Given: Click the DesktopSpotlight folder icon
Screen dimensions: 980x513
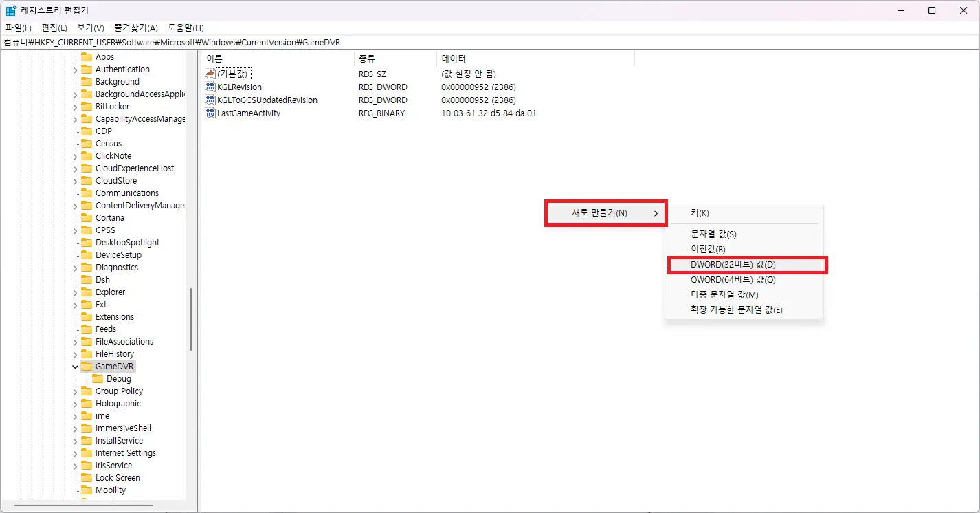Looking at the screenshot, I should [x=87, y=243].
